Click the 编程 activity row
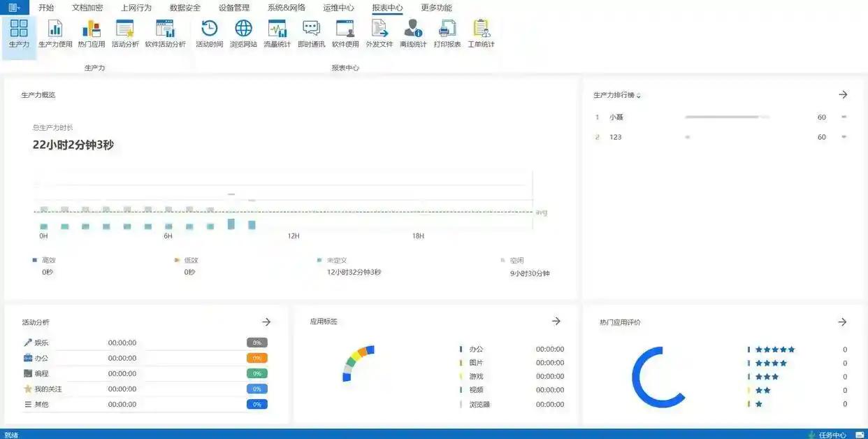 [x=145, y=373]
